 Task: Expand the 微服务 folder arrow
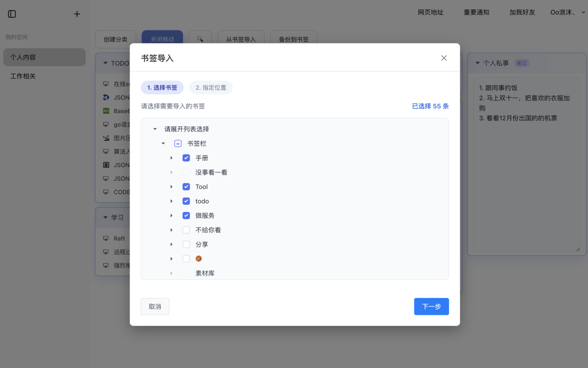pos(172,215)
